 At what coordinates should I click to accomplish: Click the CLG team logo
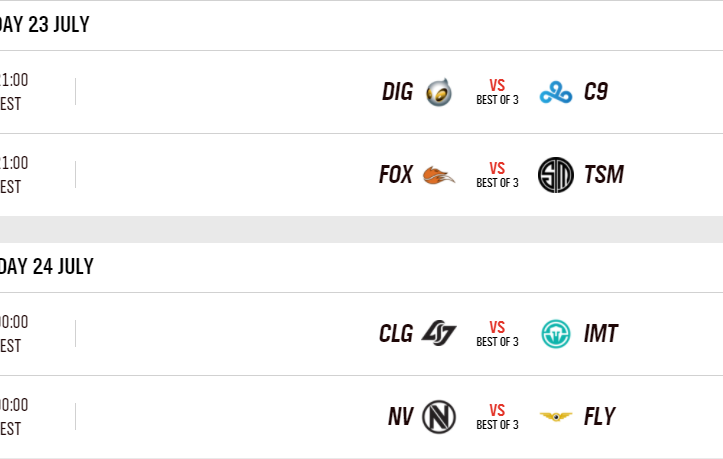click(x=438, y=334)
